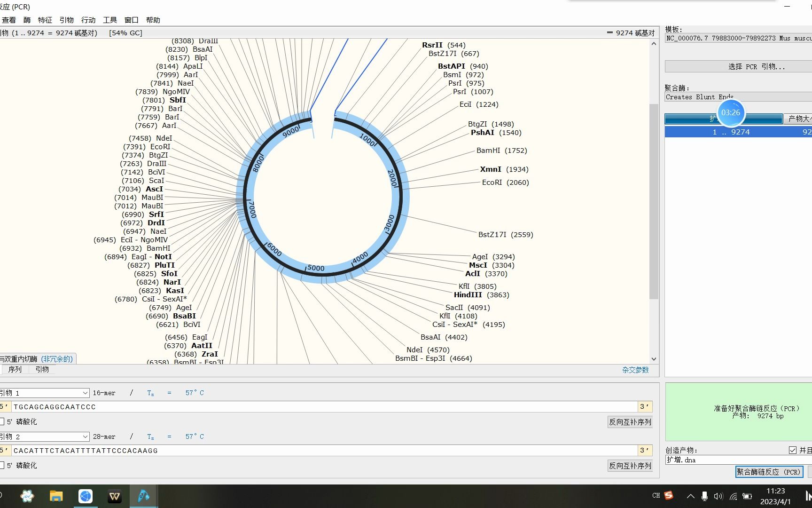This screenshot has width=812, height=508.
Task: Select the RsrII (544) enzyme site
Action: point(444,45)
